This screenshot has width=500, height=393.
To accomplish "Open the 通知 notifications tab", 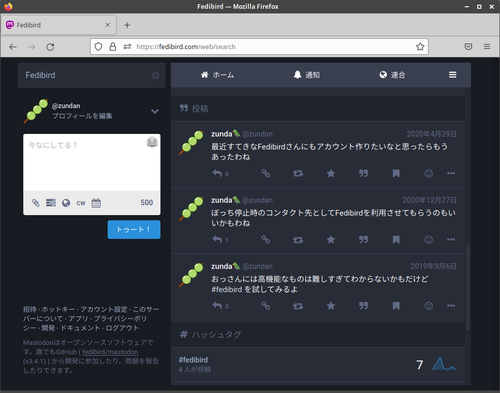I will point(307,75).
